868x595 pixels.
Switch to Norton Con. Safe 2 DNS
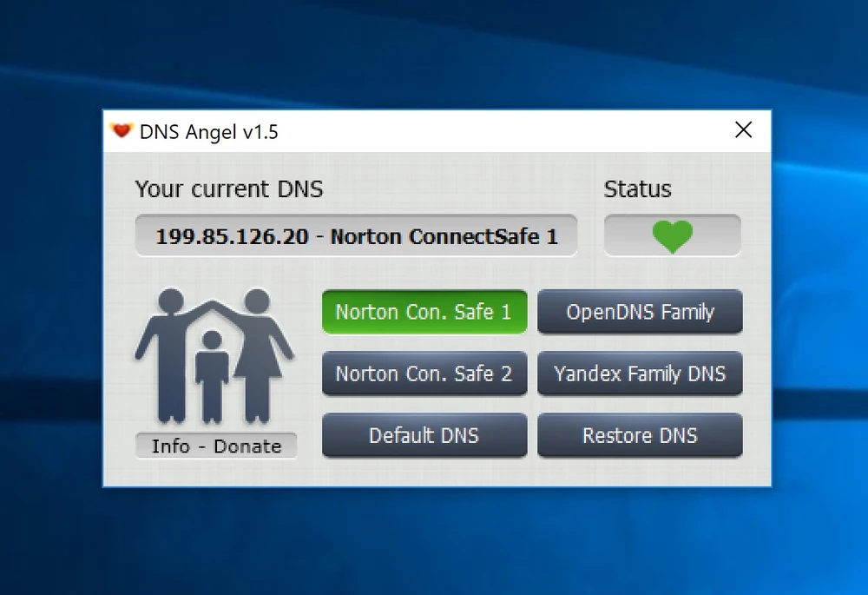coord(424,374)
